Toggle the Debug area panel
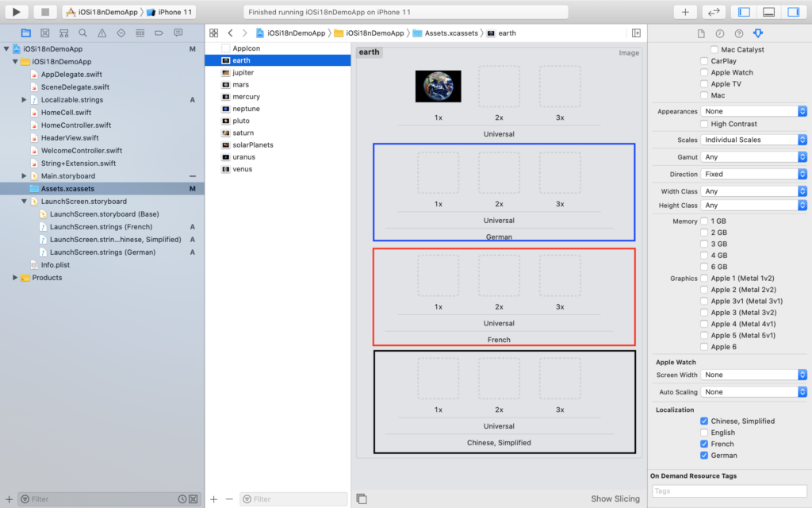This screenshot has height=508, width=812. [768, 12]
